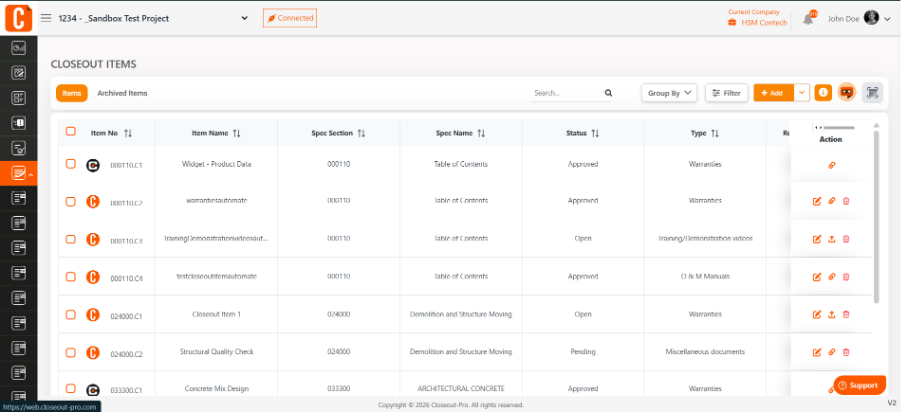Tick the select-all header checkbox
Viewport: 901px width, 412px height.
71,131
